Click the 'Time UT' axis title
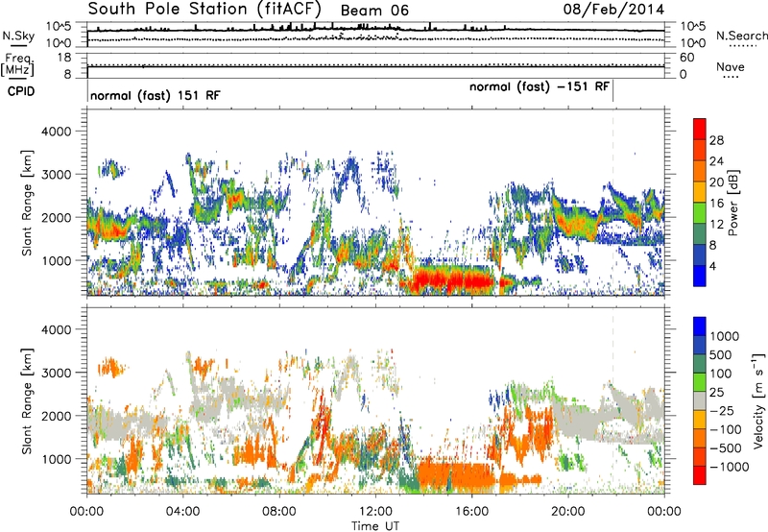 coord(375,526)
